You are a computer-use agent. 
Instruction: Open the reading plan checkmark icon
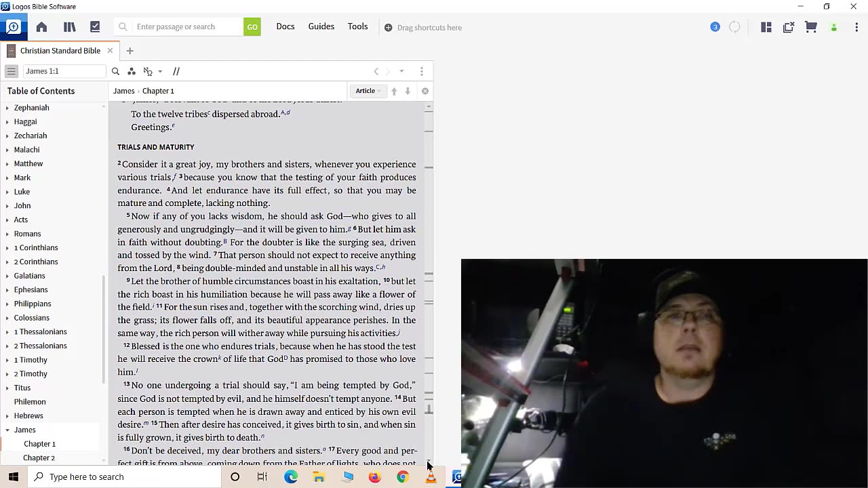[x=95, y=27]
